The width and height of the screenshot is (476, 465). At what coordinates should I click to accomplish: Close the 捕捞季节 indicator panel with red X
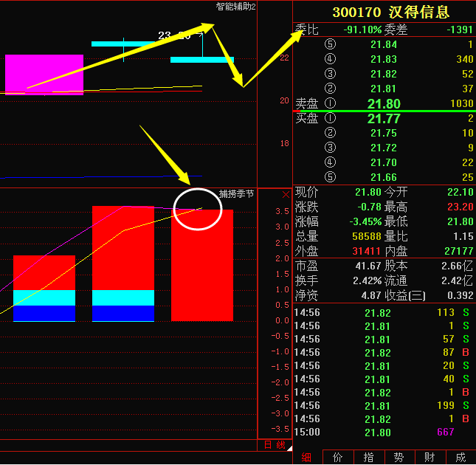286,195
